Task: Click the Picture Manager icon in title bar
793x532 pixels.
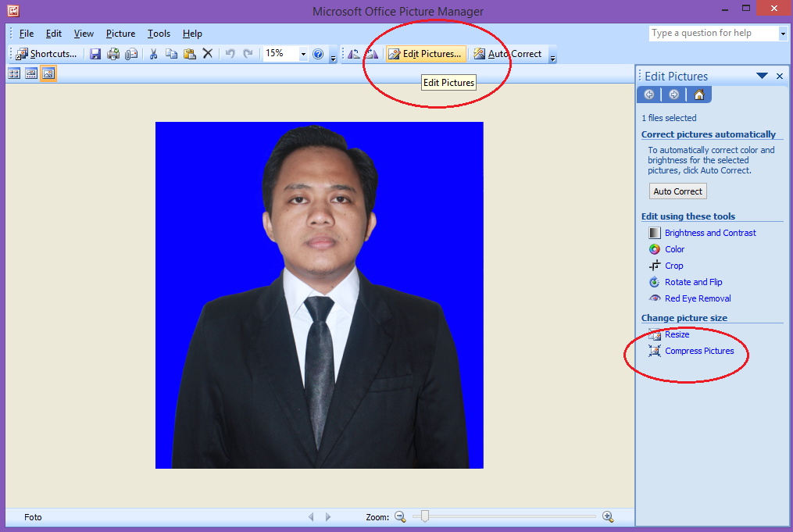Action: [x=13, y=10]
